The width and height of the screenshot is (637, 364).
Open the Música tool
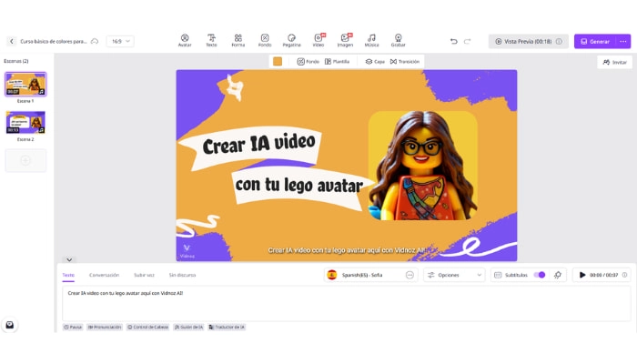pos(371,40)
